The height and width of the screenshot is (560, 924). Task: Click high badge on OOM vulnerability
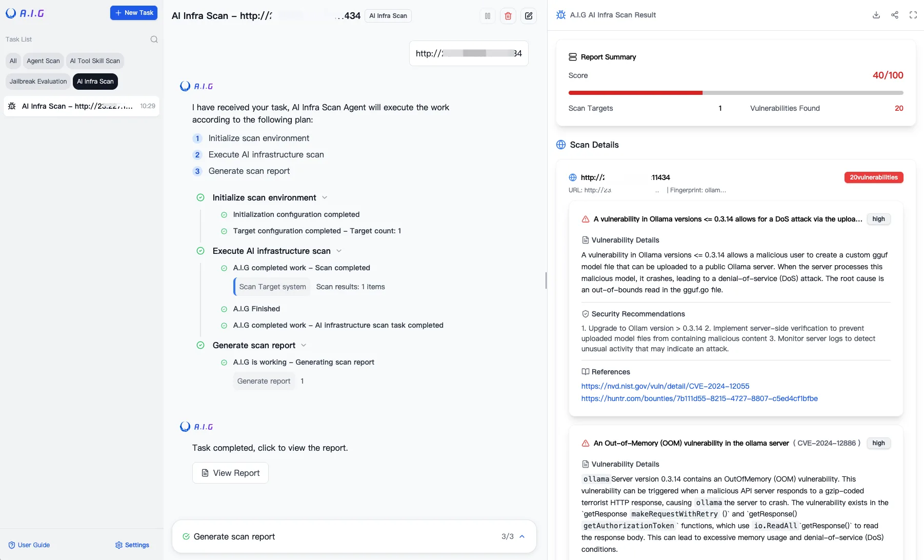pos(879,443)
